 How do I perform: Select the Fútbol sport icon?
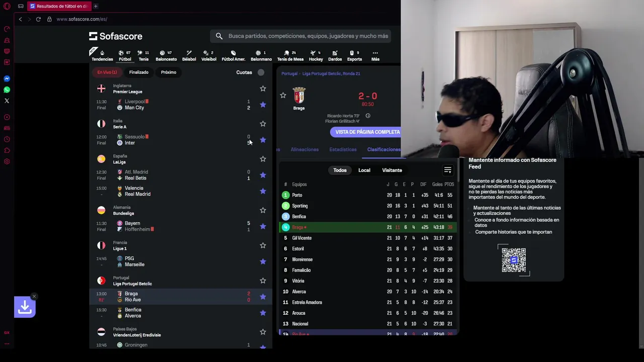(x=125, y=55)
